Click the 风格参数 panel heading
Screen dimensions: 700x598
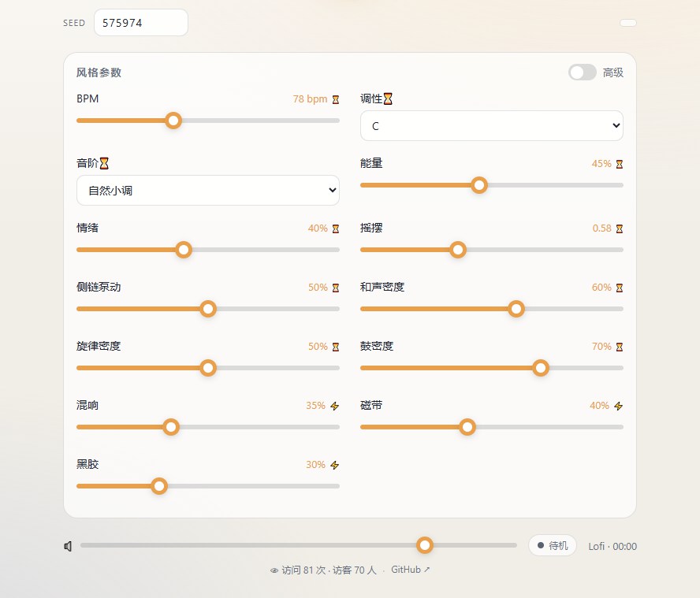tap(99, 72)
